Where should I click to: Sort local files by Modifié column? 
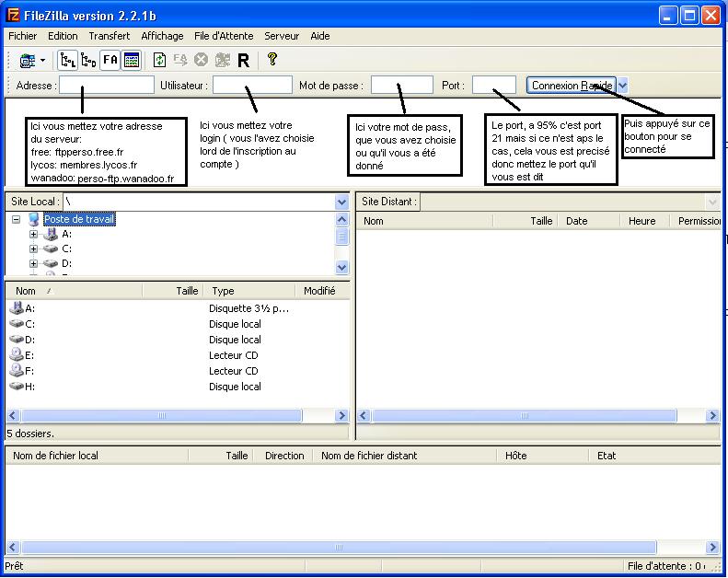[x=323, y=291]
